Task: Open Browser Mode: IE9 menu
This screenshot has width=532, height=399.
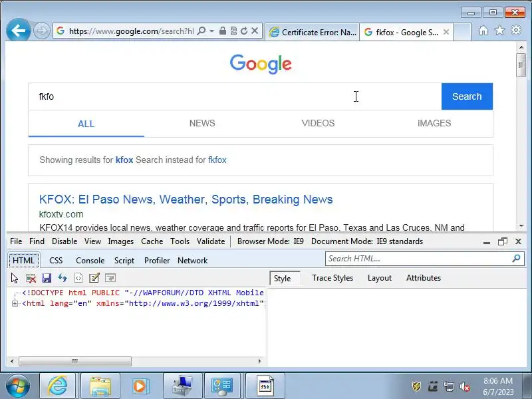Action: point(271,241)
